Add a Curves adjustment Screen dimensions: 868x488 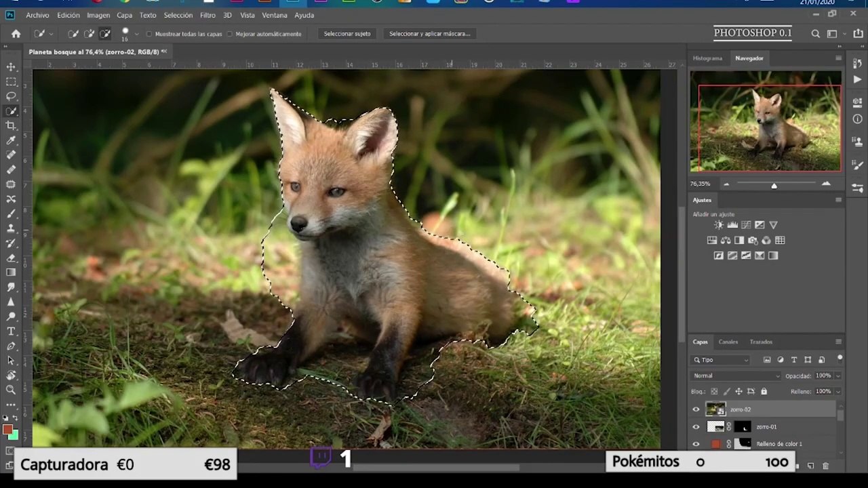(x=746, y=225)
